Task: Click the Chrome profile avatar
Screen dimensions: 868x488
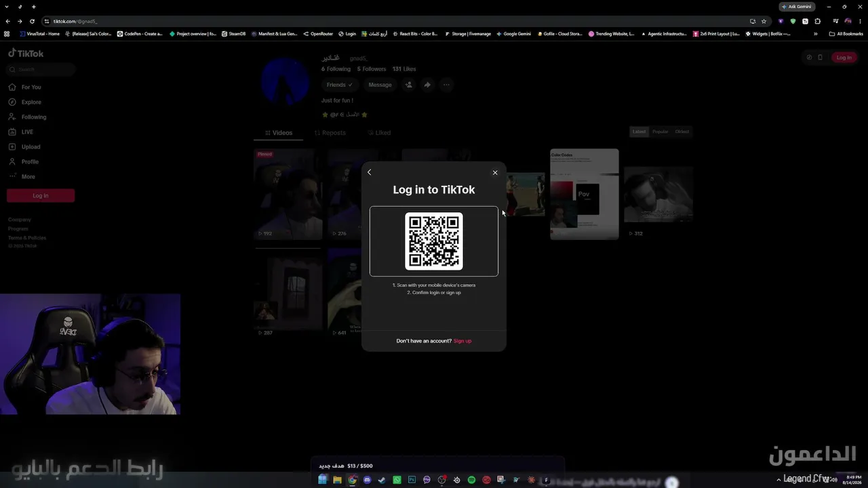Action: pos(848,21)
